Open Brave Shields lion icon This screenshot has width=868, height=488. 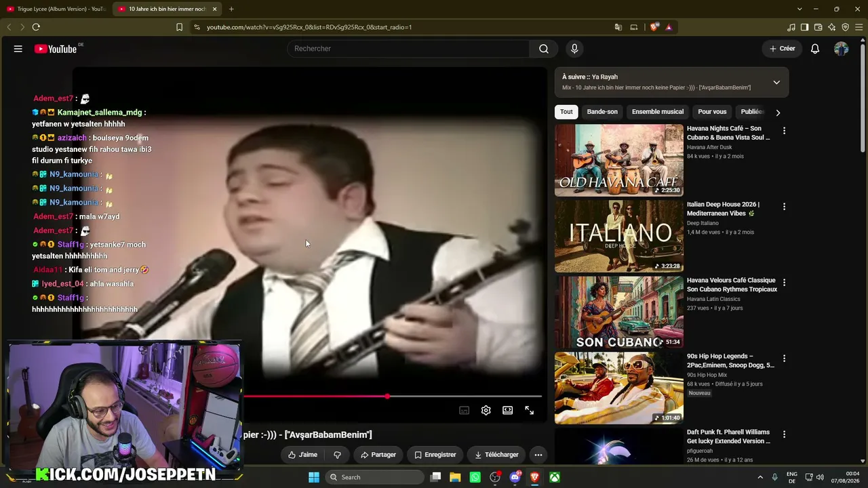pyautogui.click(x=654, y=27)
